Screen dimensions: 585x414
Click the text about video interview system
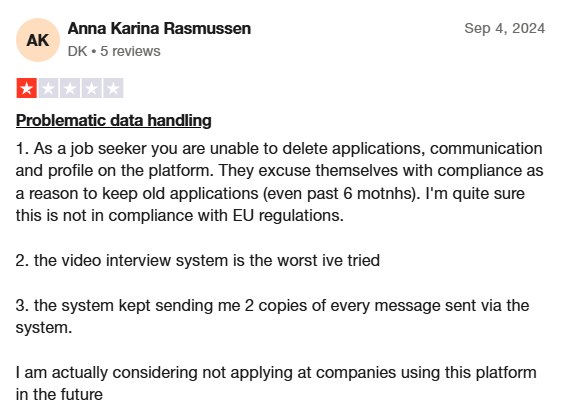(198, 260)
